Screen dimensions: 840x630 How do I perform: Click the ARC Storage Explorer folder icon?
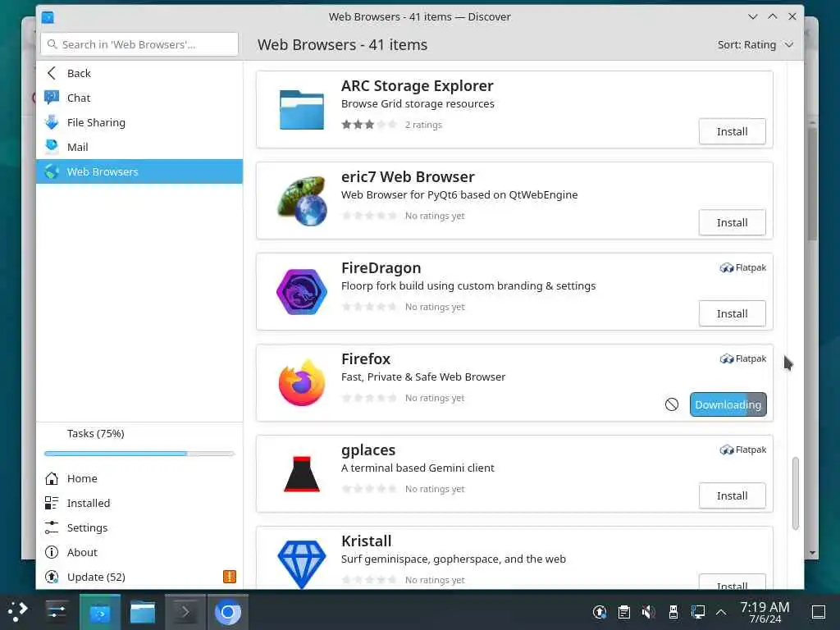[302, 110]
